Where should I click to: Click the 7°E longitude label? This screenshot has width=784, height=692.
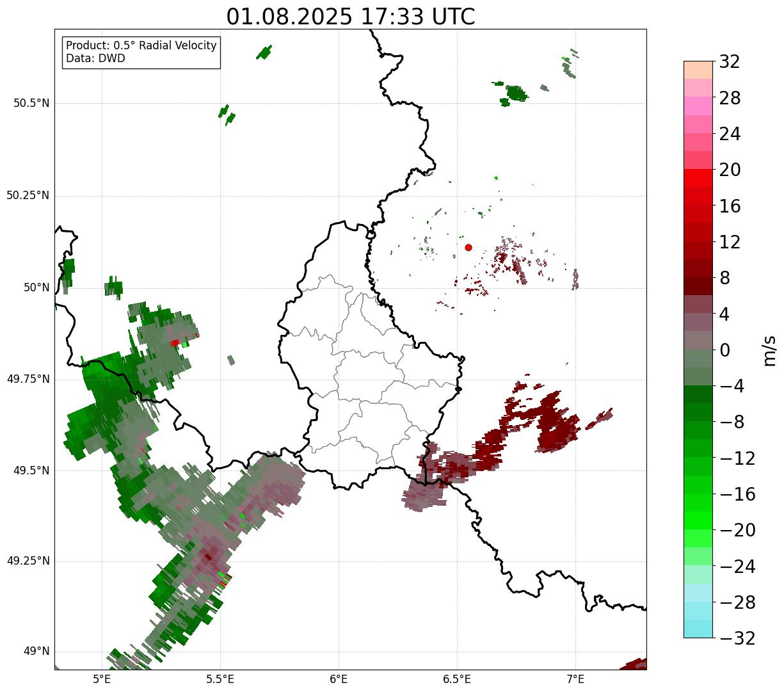pyautogui.click(x=575, y=679)
